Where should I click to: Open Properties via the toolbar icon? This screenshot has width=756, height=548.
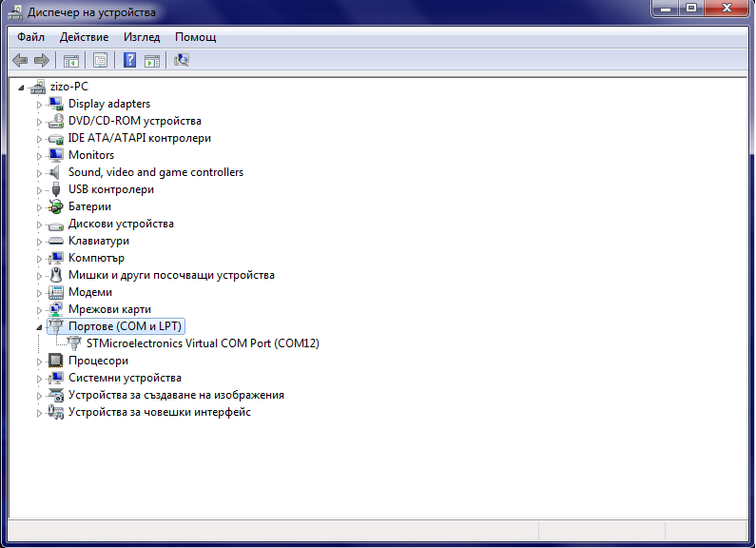tap(100, 61)
